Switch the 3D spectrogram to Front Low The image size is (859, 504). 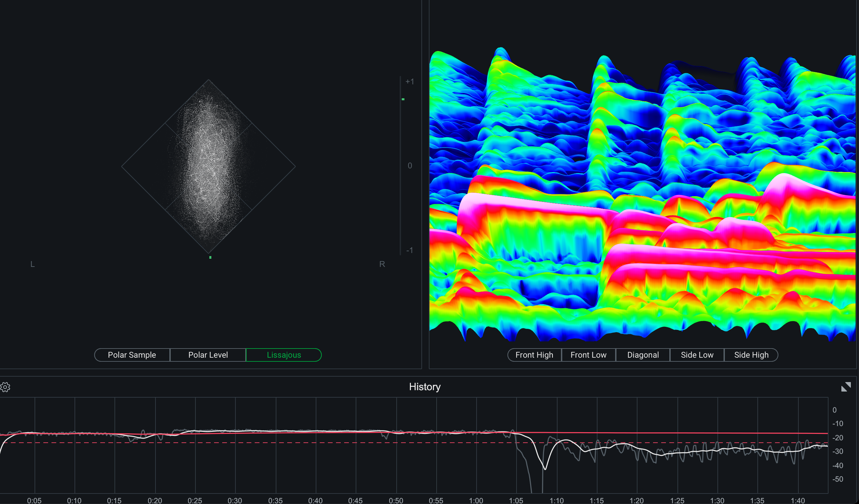tap(588, 355)
